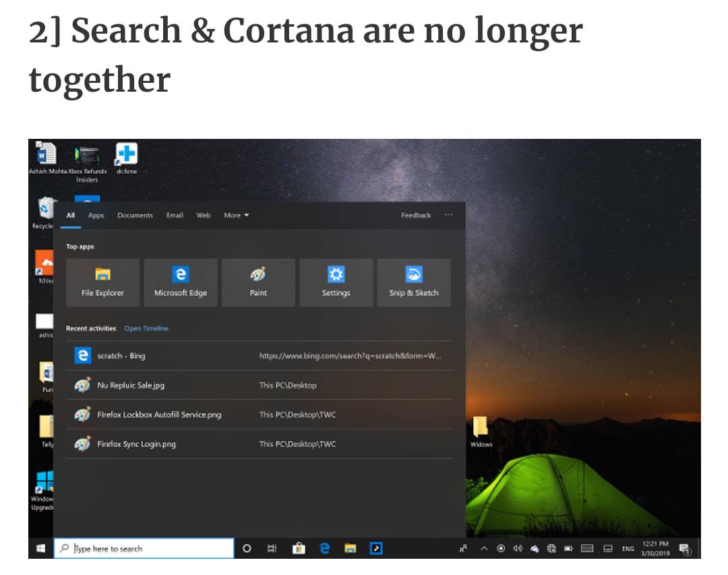Switch to the Web search tab

(x=204, y=215)
